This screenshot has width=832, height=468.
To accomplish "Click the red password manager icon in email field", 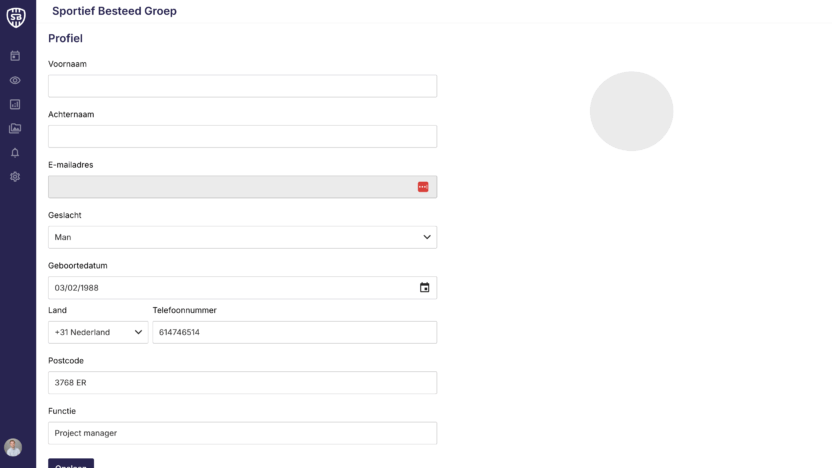I will click(423, 187).
